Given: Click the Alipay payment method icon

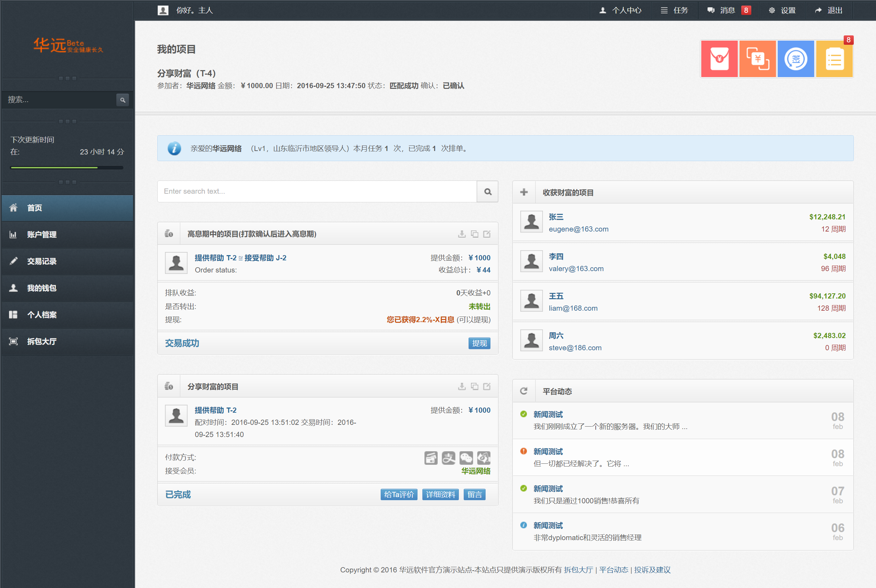Looking at the screenshot, I should tap(448, 457).
